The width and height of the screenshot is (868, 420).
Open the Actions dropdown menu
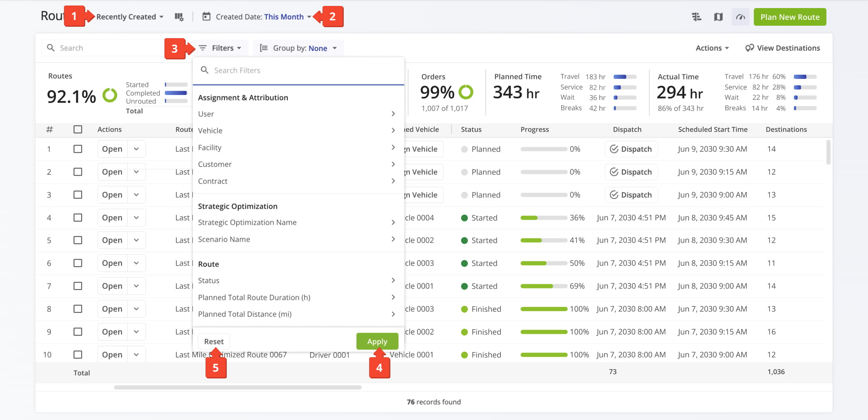pos(712,48)
